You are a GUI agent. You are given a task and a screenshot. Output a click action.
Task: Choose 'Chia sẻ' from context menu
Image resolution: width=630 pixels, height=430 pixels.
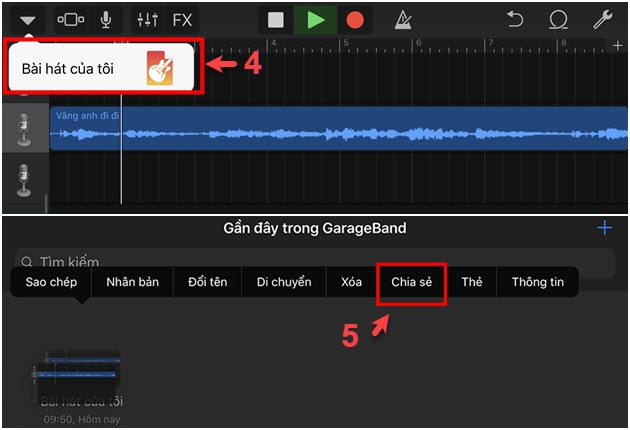click(411, 282)
